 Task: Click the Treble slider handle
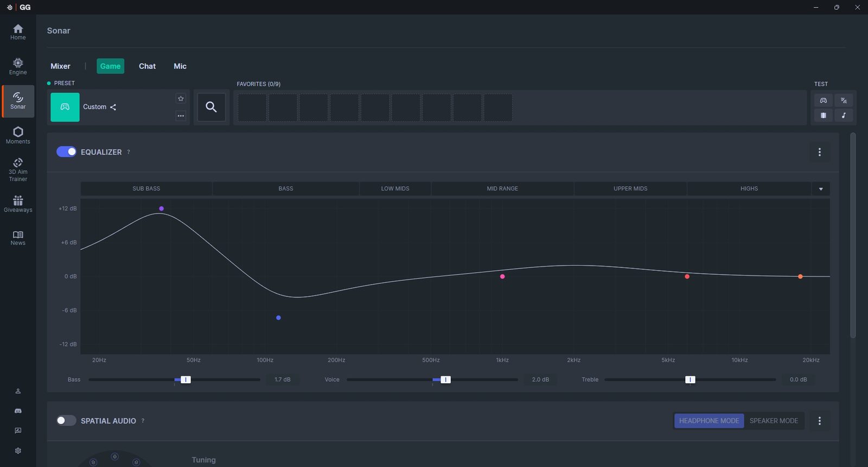[690, 380]
